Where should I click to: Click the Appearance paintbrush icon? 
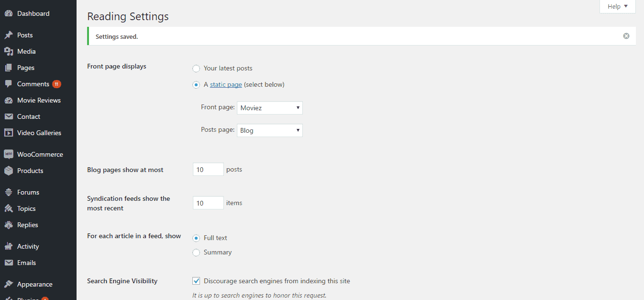(8, 284)
